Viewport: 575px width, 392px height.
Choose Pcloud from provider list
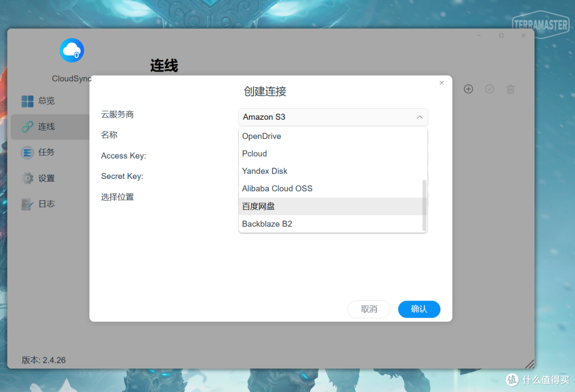(333, 153)
